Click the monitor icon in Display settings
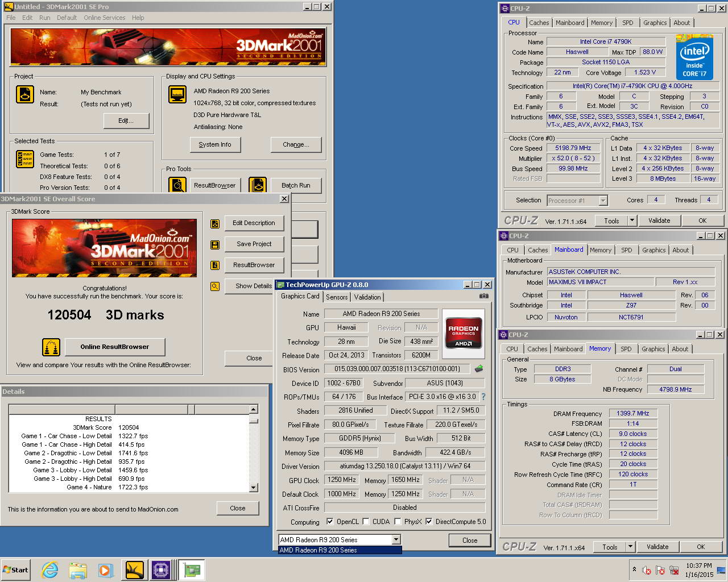The width and height of the screenshot is (728, 582). [x=177, y=94]
